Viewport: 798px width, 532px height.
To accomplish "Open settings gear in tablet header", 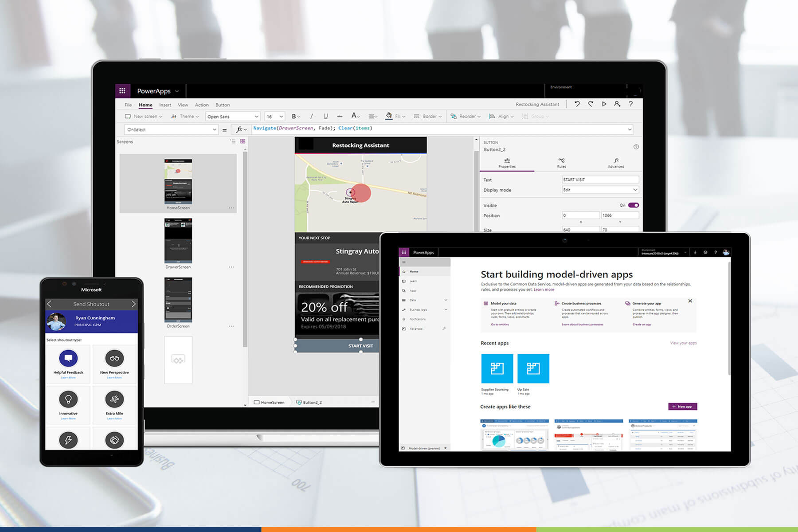I will (705, 252).
